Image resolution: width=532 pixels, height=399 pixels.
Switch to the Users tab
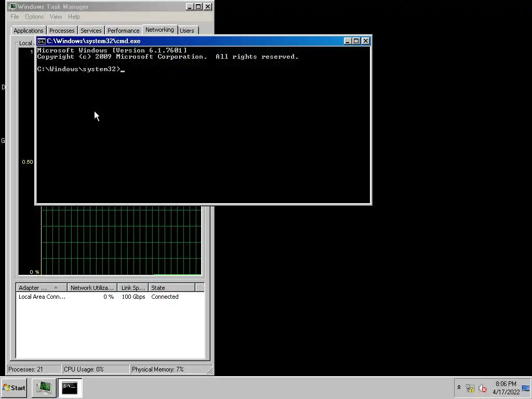pos(187,31)
